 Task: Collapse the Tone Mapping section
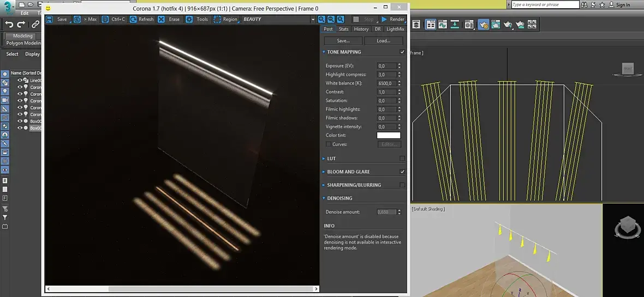[344, 52]
